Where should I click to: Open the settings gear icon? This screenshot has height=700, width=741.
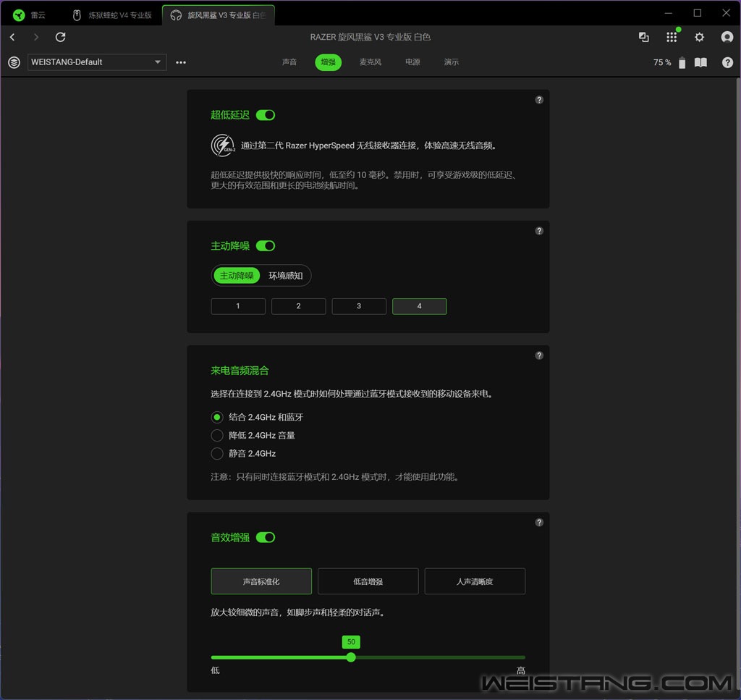point(699,37)
